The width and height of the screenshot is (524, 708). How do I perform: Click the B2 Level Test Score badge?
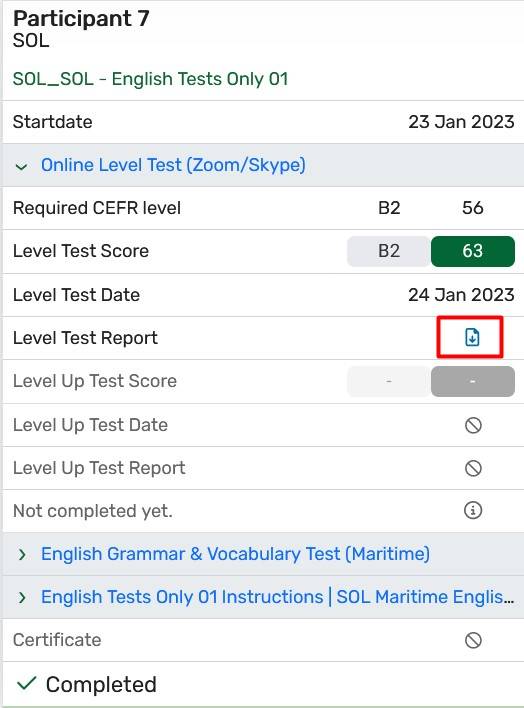point(389,251)
